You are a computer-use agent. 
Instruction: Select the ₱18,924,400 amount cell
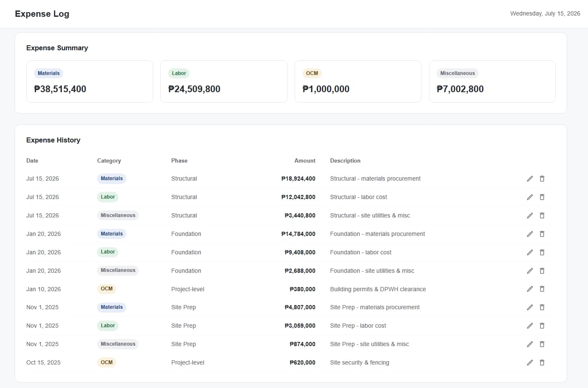click(298, 178)
